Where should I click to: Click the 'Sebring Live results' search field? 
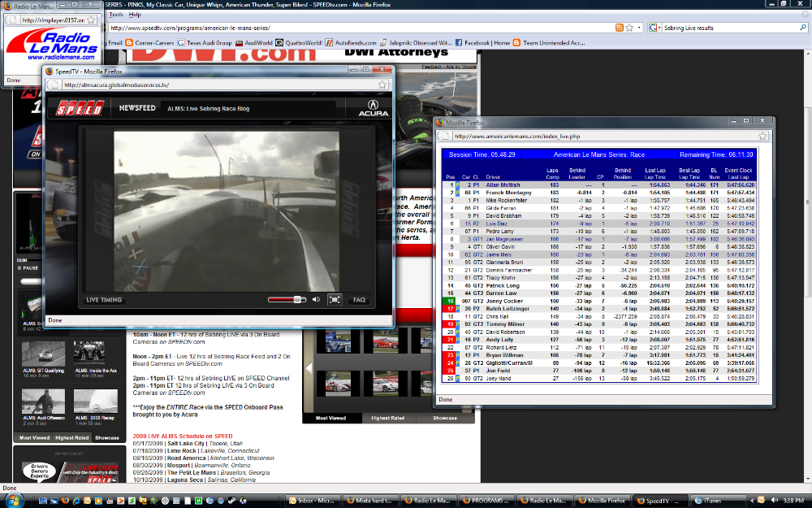[x=730, y=28]
